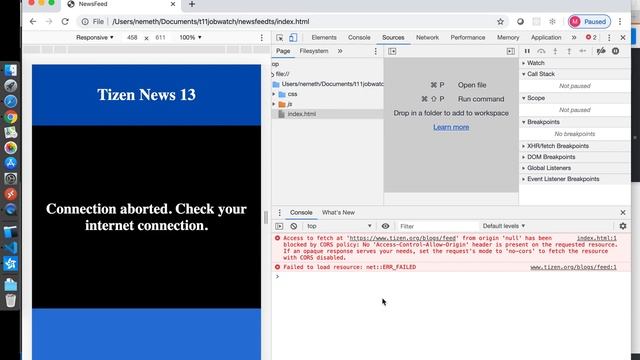Open console settings gear
This screenshot has width=640, height=360.
pos(623,226)
